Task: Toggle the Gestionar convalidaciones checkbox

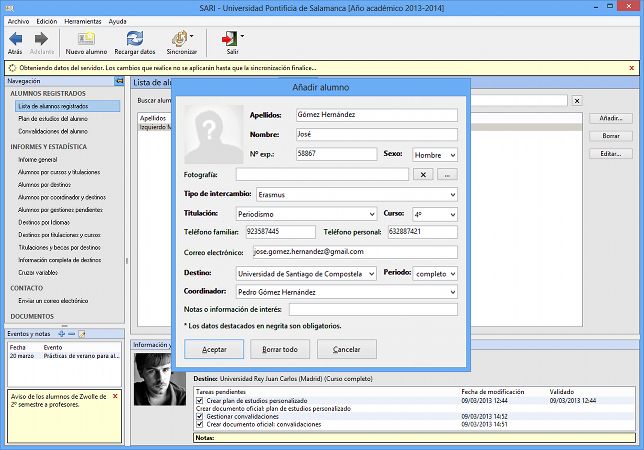Action: 200,416
